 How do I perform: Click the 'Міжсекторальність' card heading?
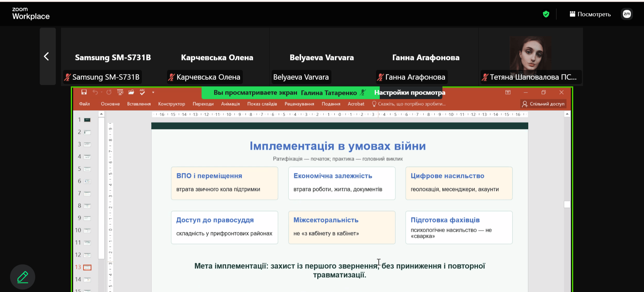click(x=326, y=220)
